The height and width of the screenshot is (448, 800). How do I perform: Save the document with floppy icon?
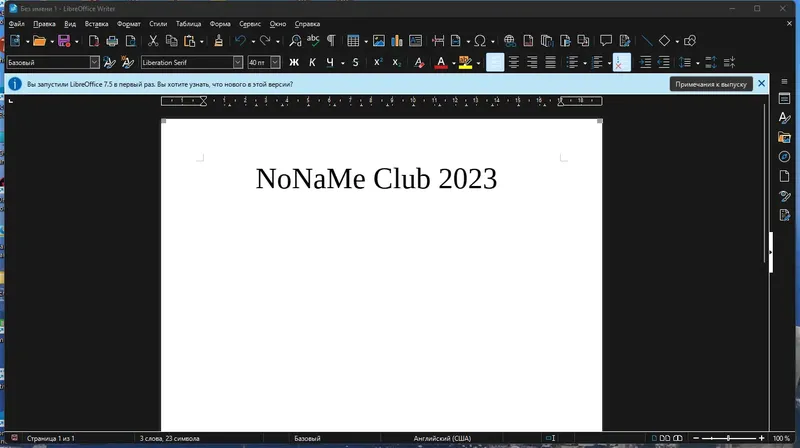pyautogui.click(x=64, y=41)
